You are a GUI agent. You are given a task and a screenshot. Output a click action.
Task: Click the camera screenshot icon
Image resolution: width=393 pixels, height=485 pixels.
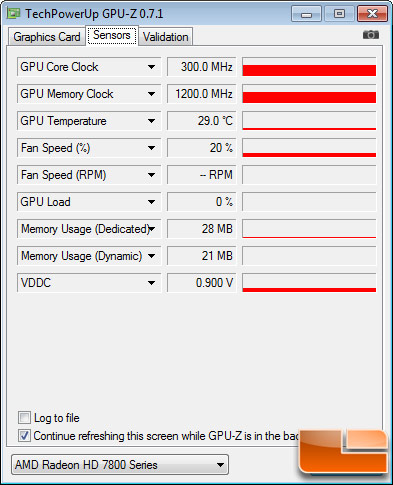pyautogui.click(x=371, y=35)
